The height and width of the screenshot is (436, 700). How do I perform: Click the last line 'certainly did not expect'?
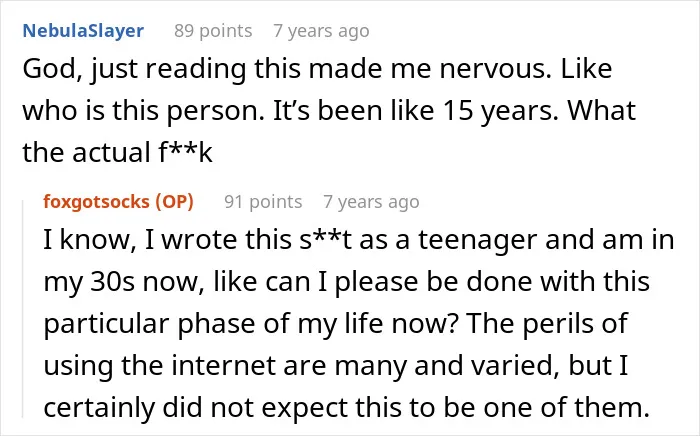(x=346, y=407)
